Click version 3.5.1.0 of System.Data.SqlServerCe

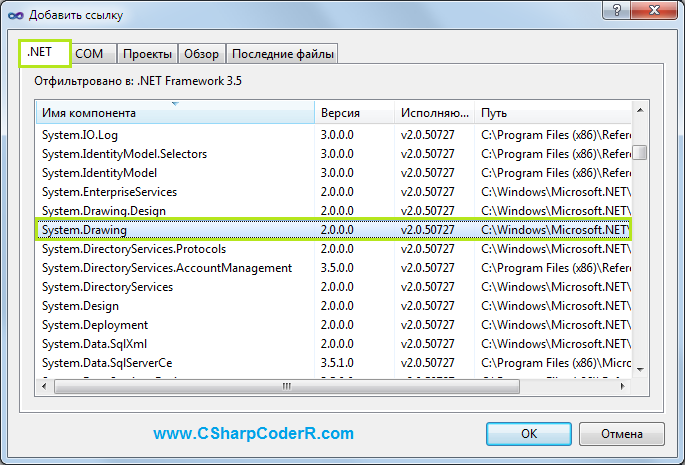(337, 363)
